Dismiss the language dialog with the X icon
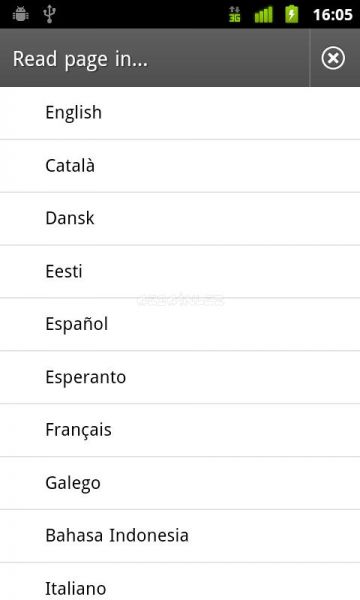This screenshot has height=600, width=360. click(x=333, y=58)
